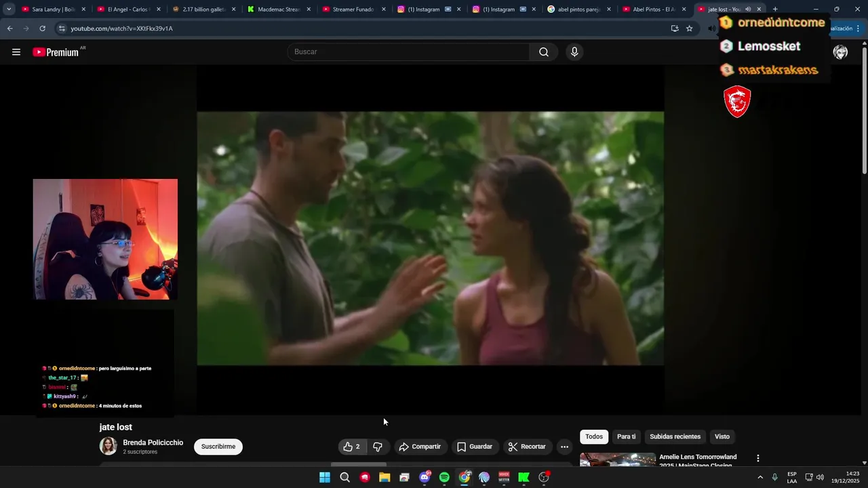The width and height of the screenshot is (868, 488).
Task: Close the jate lost tab
Action: tap(759, 9)
